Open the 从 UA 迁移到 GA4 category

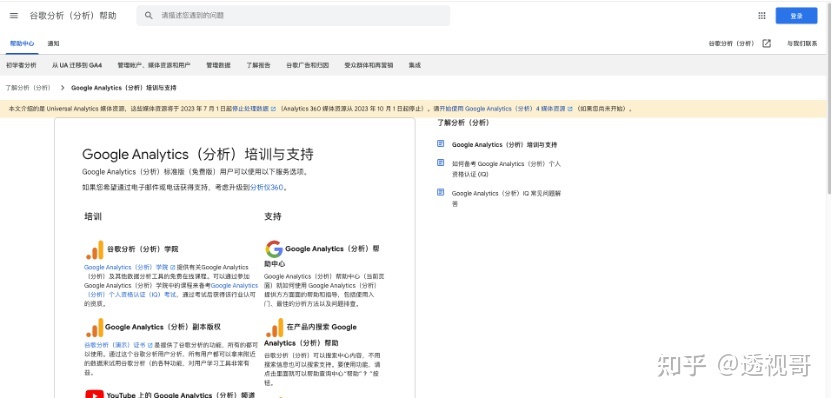pos(77,65)
